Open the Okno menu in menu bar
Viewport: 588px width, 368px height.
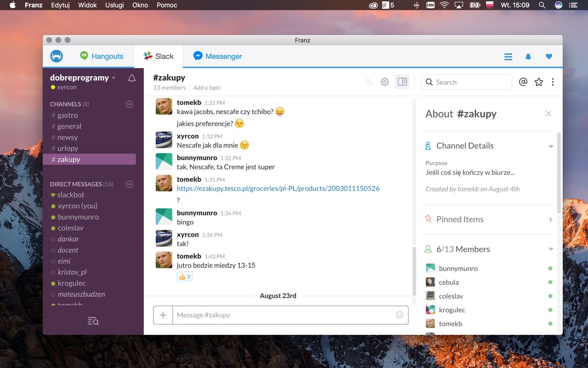140,5
